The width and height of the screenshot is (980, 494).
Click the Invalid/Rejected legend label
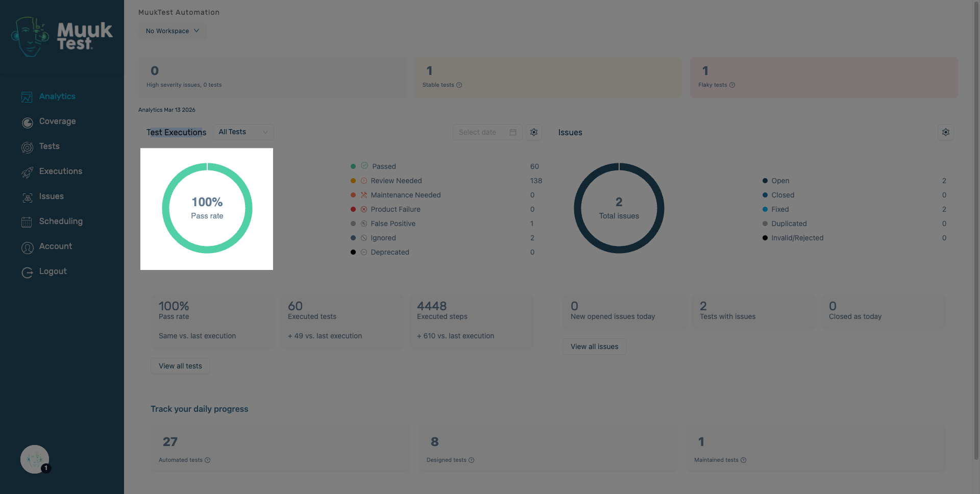(797, 238)
